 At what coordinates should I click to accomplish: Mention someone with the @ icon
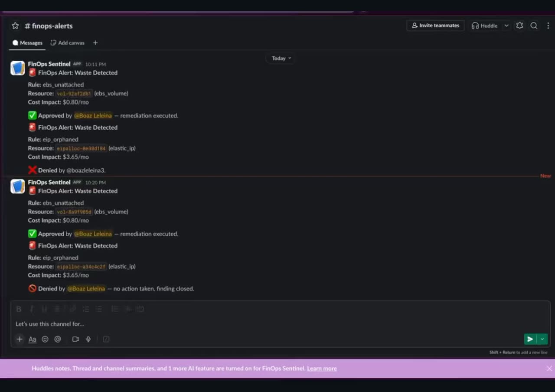[58, 339]
